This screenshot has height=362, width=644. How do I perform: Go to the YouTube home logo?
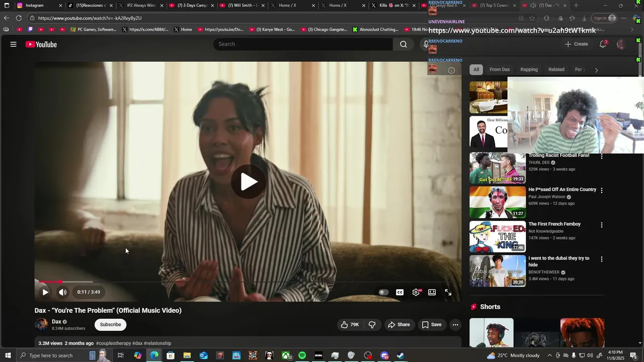[x=41, y=44]
